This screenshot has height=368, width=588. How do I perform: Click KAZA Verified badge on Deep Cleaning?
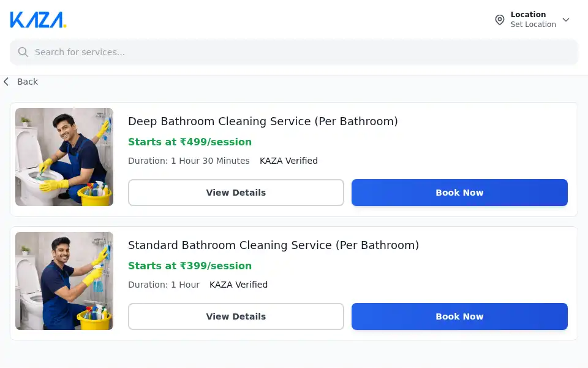click(288, 161)
